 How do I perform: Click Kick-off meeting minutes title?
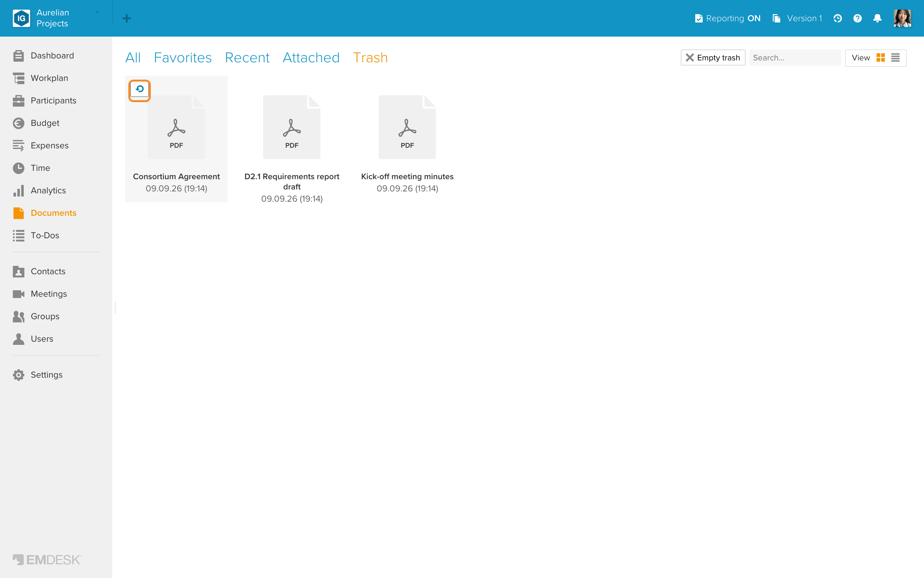click(407, 177)
